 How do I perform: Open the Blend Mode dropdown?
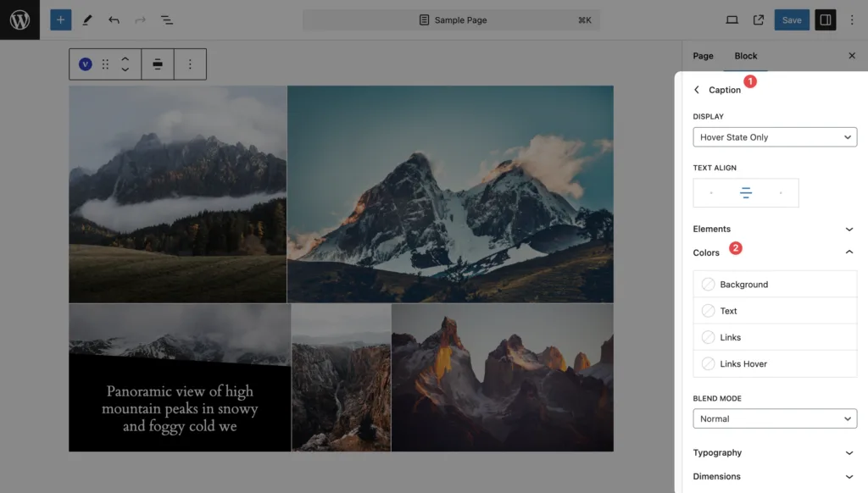775,418
